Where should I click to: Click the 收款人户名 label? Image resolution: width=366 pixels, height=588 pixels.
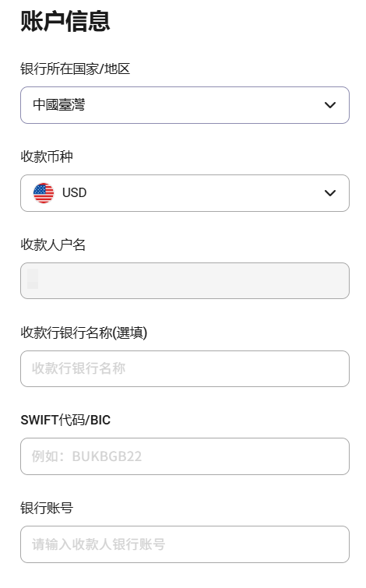(x=53, y=245)
